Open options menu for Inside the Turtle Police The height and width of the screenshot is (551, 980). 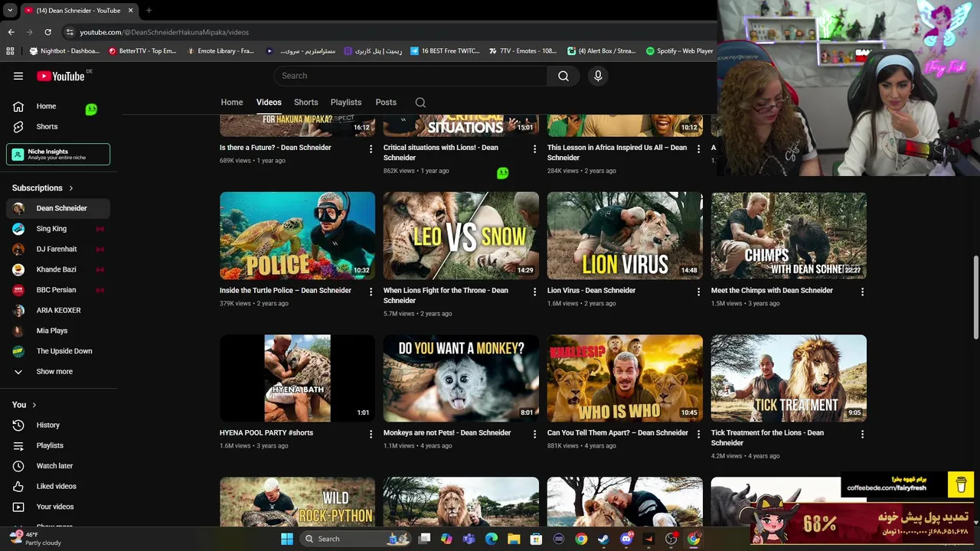pyautogui.click(x=371, y=292)
